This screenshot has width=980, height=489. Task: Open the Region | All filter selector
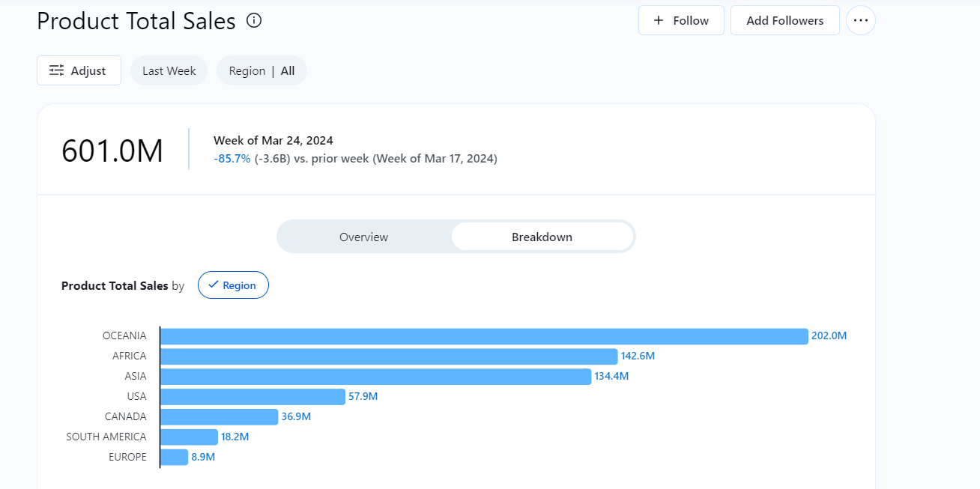pyautogui.click(x=261, y=70)
